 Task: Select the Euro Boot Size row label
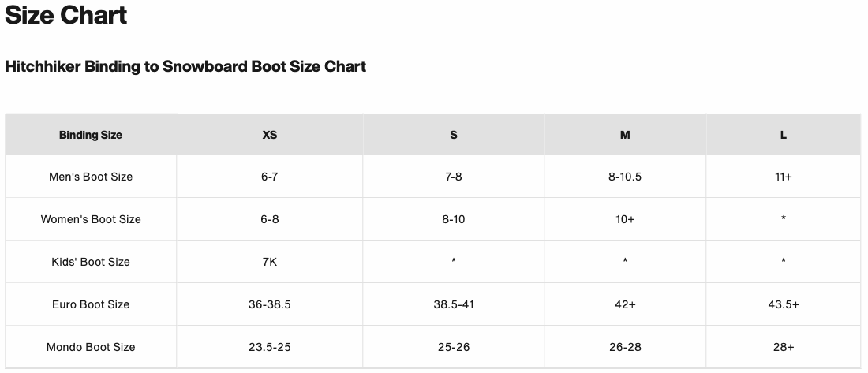click(x=91, y=304)
